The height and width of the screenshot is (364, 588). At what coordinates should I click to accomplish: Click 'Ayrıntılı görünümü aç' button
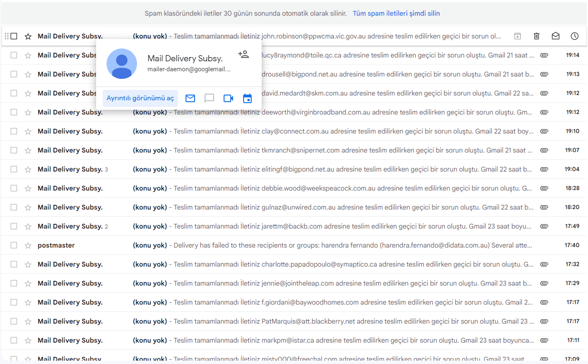coord(140,98)
